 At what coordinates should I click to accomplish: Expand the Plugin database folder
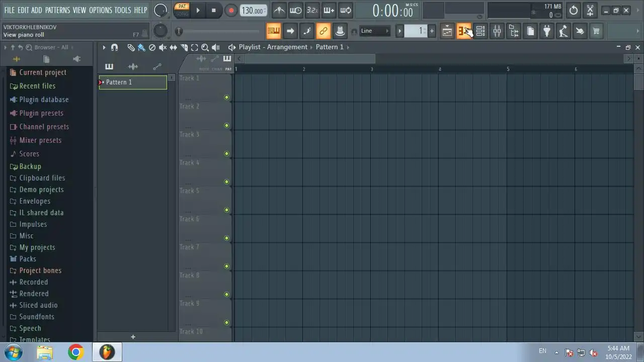(x=44, y=100)
